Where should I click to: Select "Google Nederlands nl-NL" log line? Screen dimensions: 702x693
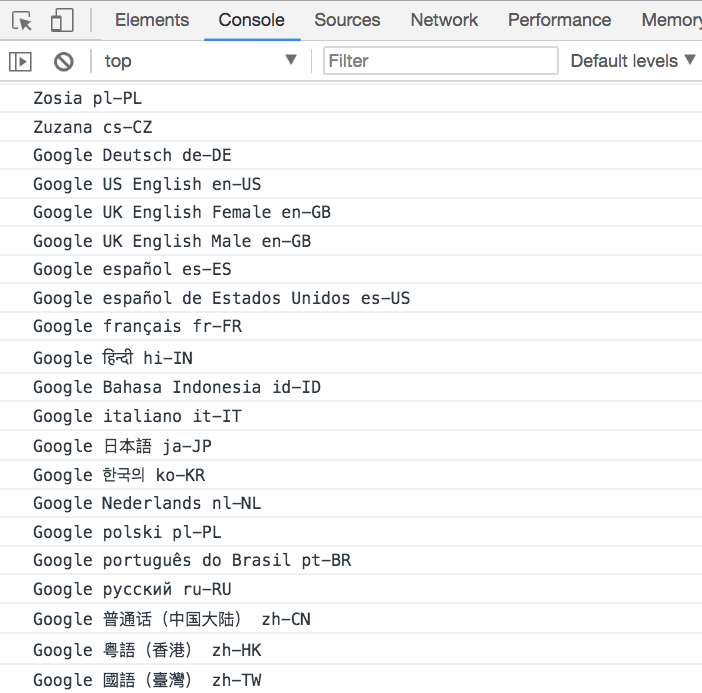tap(351, 503)
